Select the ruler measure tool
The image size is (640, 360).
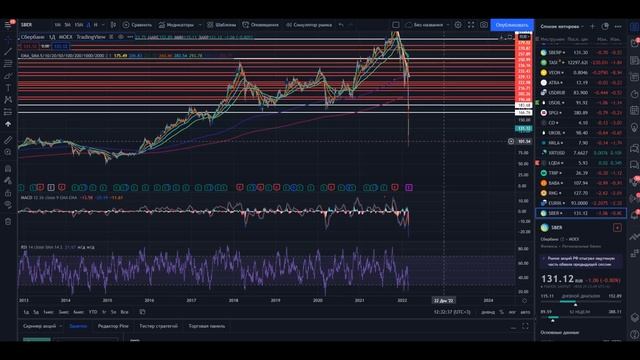coord(8,140)
